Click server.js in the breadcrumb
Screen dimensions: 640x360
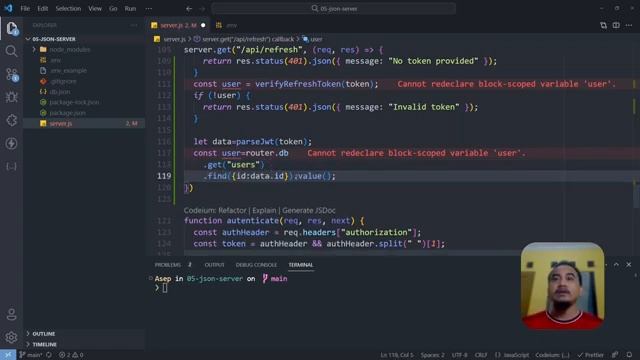click(174, 39)
